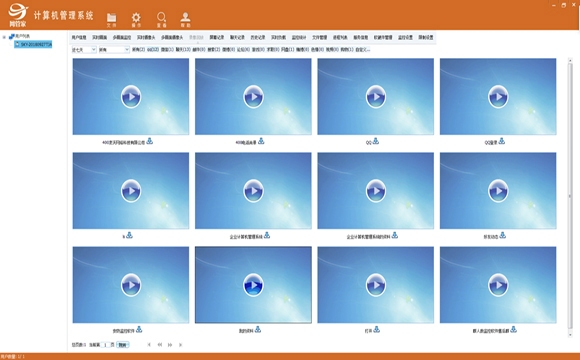The image size is (580, 360).
Task: Open the 近七天 time range dropdown
Action: (84, 50)
